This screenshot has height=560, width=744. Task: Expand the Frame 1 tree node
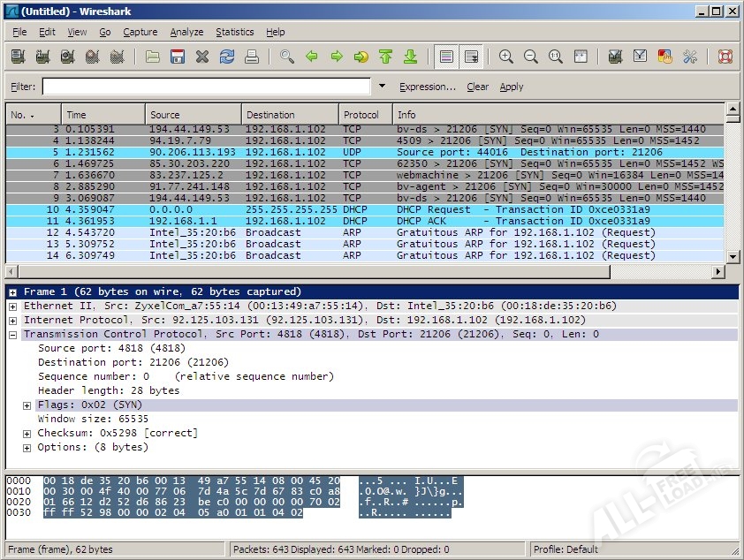(13, 291)
